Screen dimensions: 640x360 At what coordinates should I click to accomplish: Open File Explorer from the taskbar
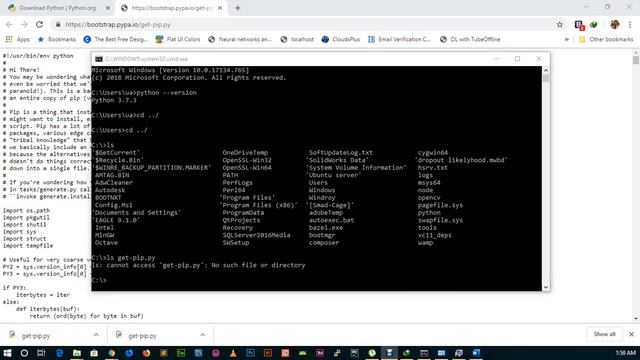77,353
